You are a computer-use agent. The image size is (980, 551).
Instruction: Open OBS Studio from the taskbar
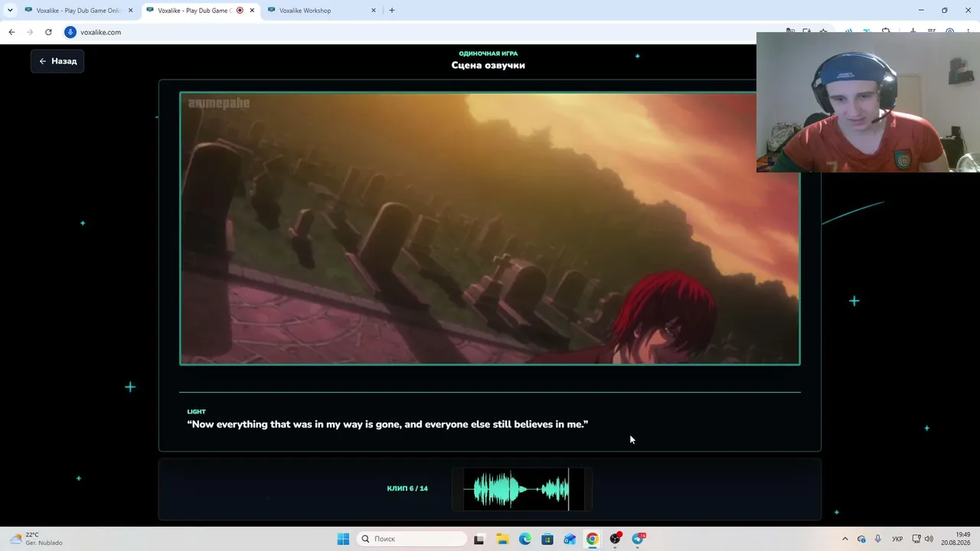tap(615, 539)
